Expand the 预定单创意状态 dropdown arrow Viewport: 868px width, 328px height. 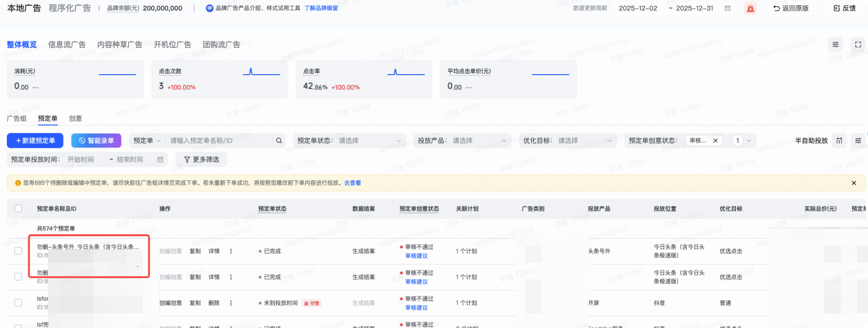(749, 141)
